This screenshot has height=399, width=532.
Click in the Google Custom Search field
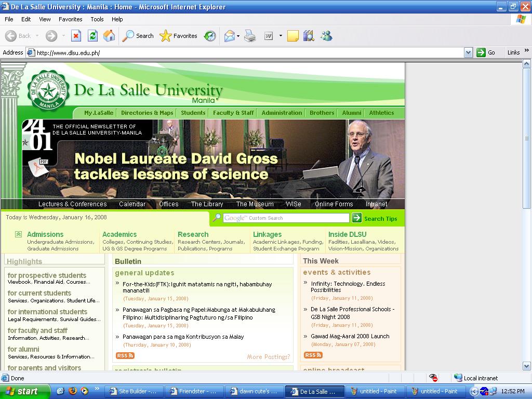(x=286, y=218)
